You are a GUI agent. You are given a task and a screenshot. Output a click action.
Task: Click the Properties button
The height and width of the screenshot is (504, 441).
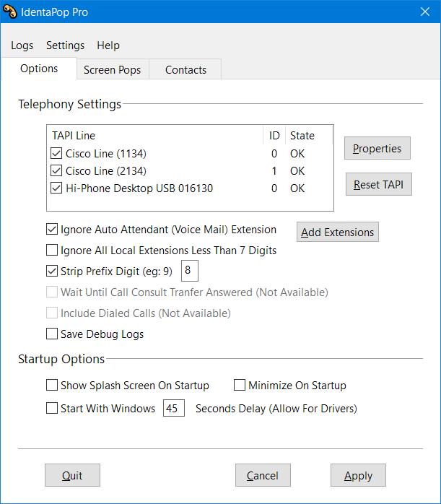click(x=377, y=148)
